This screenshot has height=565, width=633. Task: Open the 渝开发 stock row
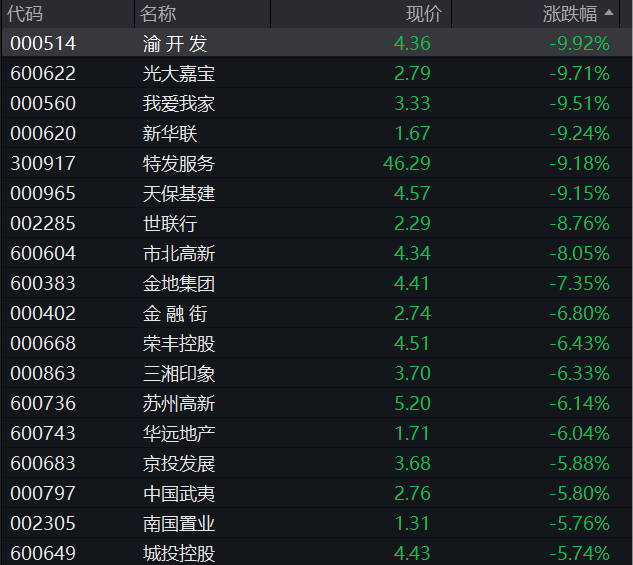click(x=316, y=43)
